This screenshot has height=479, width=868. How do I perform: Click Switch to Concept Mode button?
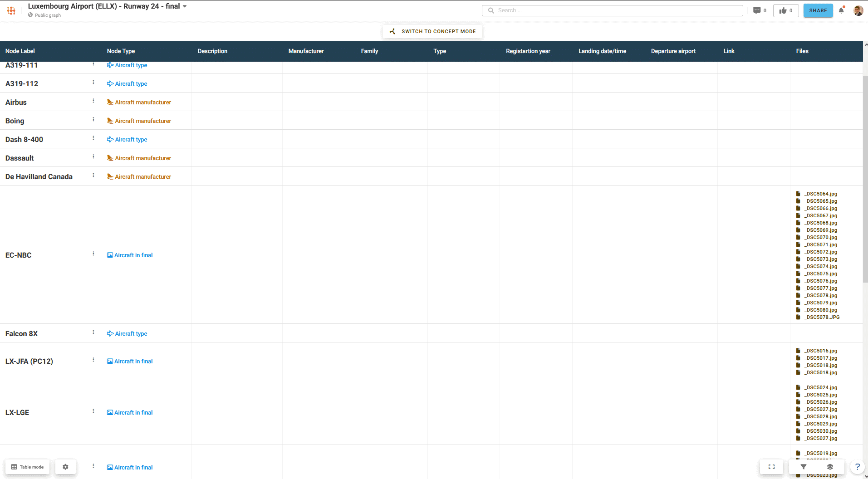(432, 31)
